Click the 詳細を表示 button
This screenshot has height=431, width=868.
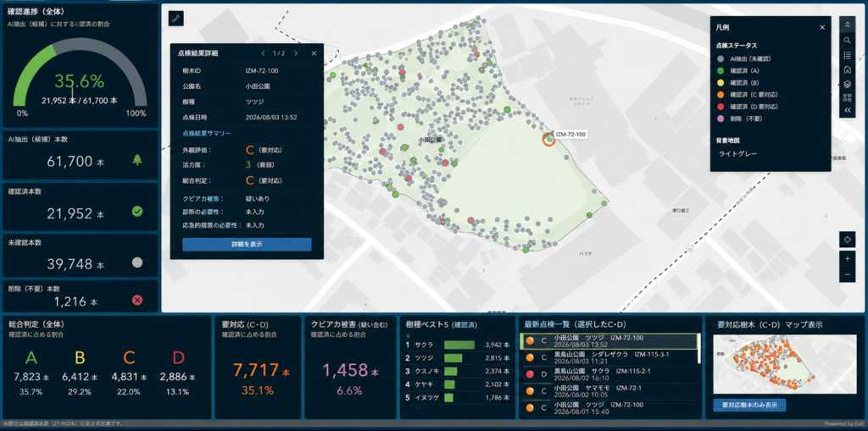click(x=247, y=245)
